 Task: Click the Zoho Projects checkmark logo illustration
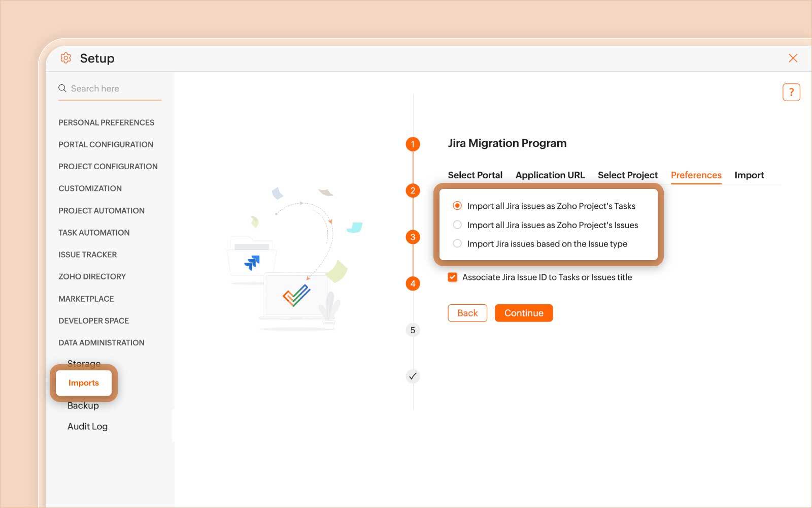pyautogui.click(x=296, y=295)
